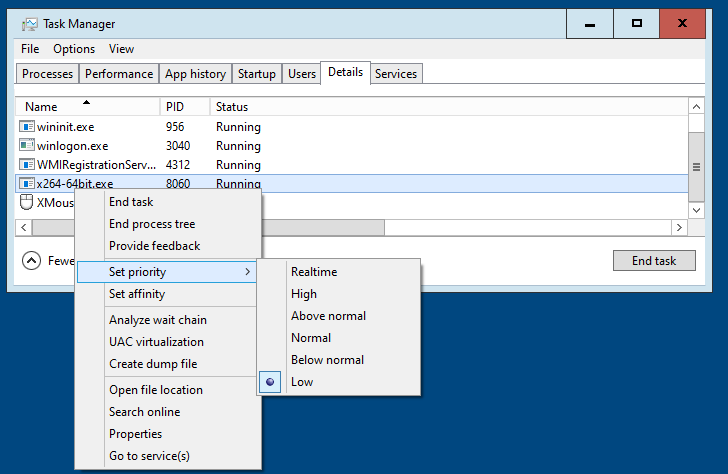Open the Options menu
728x474 pixels.
click(x=74, y=49)
